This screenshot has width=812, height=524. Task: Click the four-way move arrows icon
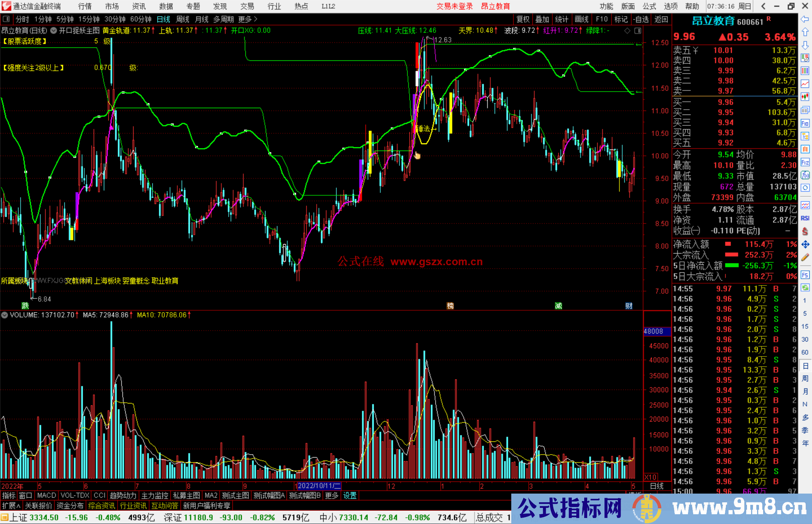point(805,245)
